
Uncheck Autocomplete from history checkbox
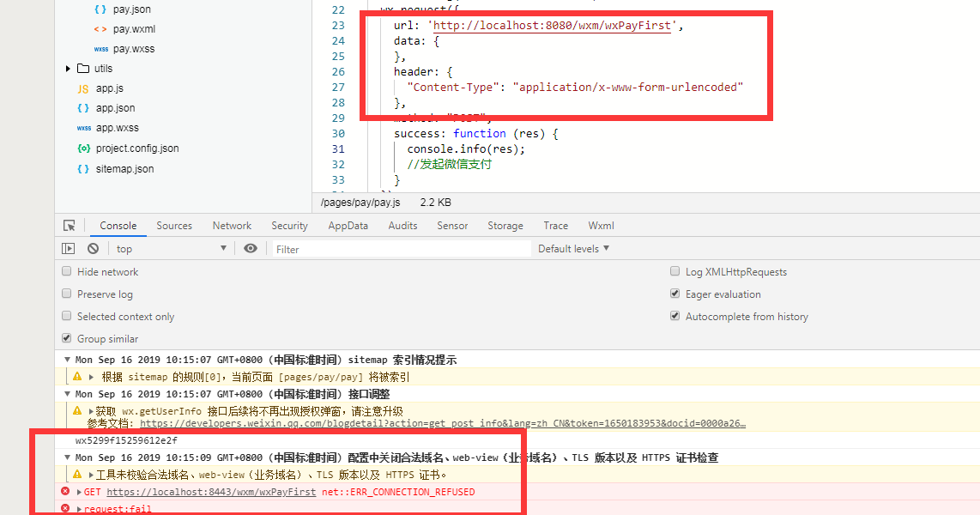(675, 316)
